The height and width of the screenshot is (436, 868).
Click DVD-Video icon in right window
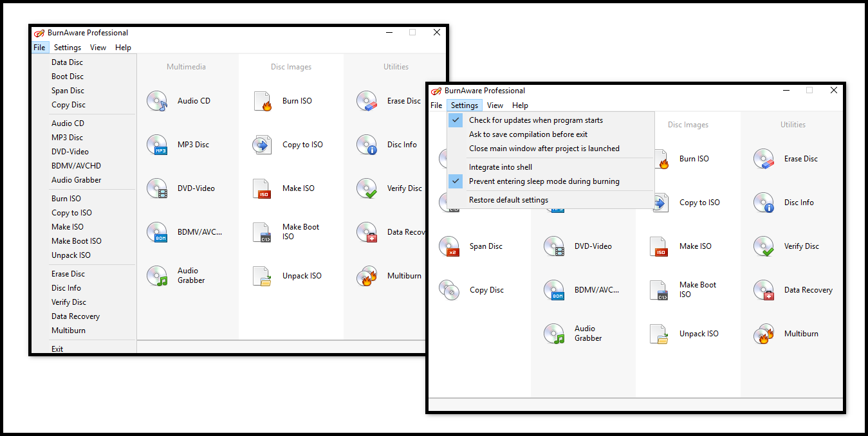click(554, 246)
